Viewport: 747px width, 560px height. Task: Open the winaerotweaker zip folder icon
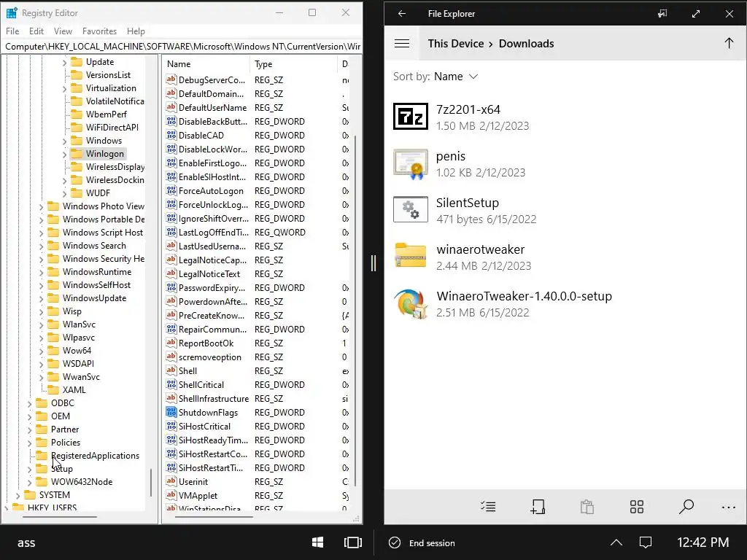410,256
